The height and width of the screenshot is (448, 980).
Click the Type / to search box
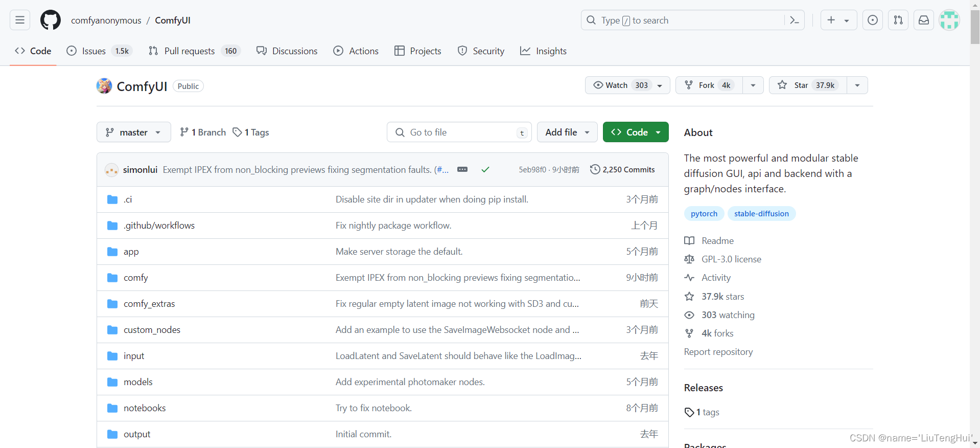[x=693, y=20]
